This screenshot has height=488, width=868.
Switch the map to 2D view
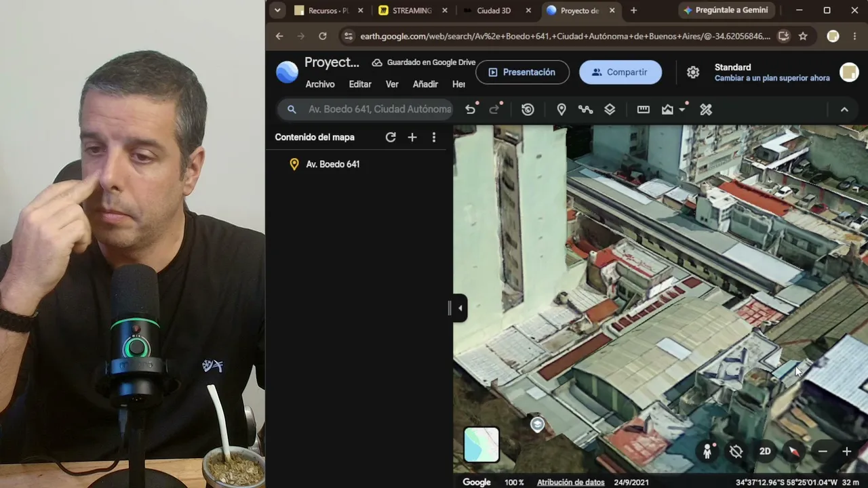(765, 451)
